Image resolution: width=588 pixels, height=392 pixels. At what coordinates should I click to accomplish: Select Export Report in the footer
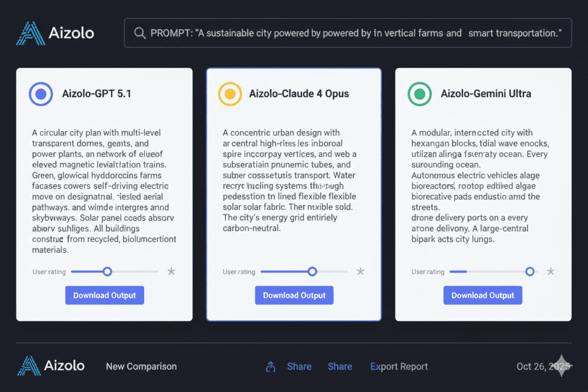[399, 366]
